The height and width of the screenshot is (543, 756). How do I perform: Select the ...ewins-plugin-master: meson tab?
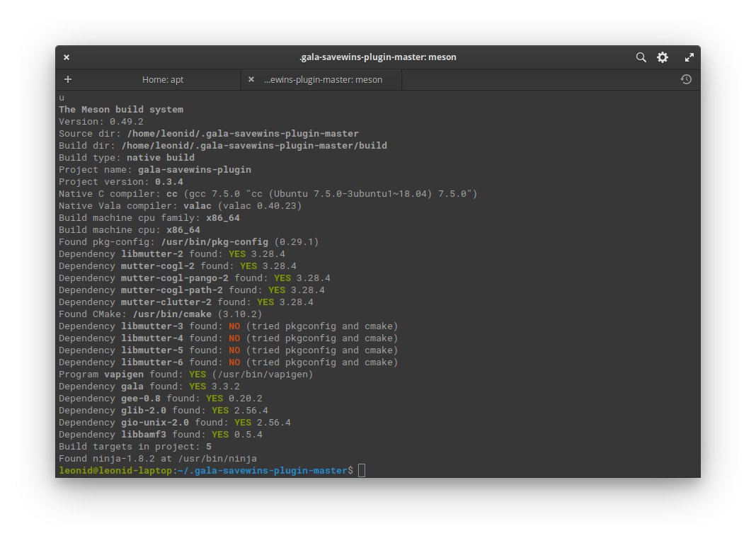click(x=323, y=79)
